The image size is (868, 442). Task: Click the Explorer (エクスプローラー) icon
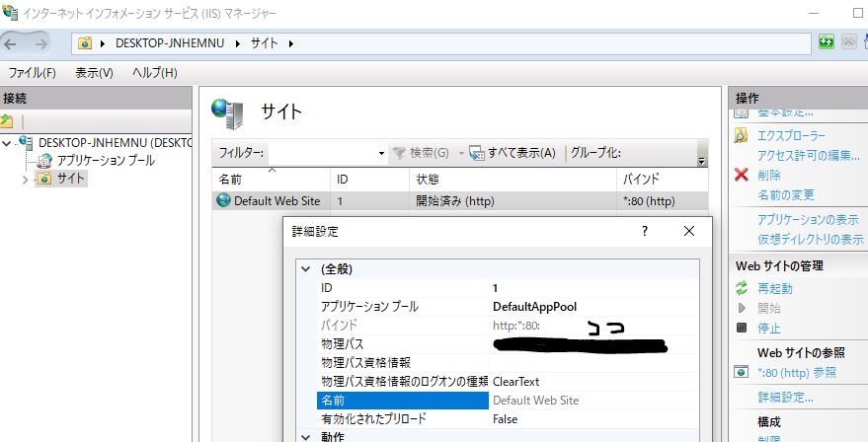[x=742, y=135]
